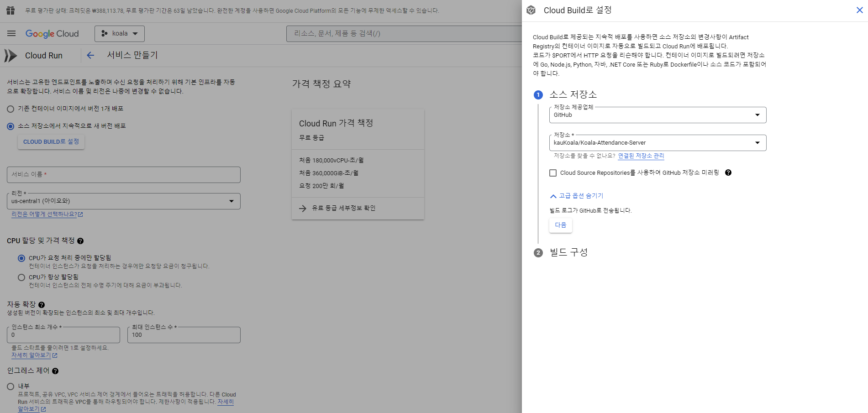This screenshot has width=868, height=413.
Task: Click the 인스턴스 최소 개수 field
Action: click(x=63, y=335)
